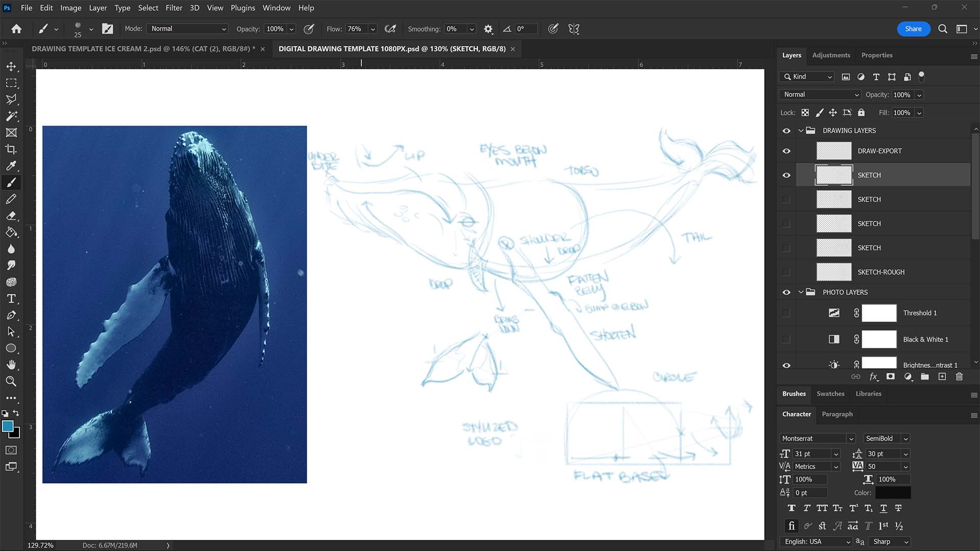980x551 pixels.
Task: Open the Filter menu
Action: (x=174, y=8)
